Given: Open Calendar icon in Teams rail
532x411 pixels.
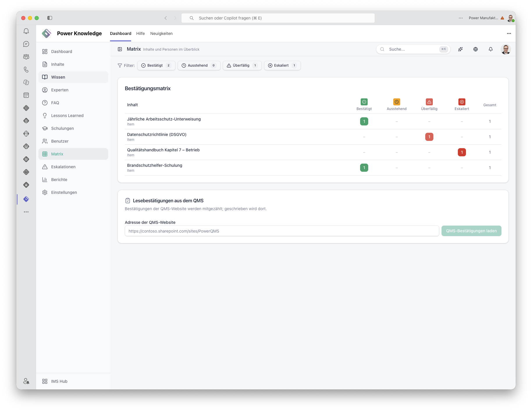Looking at the screenshot, I should pyautogui.click(x=26, y=95).
